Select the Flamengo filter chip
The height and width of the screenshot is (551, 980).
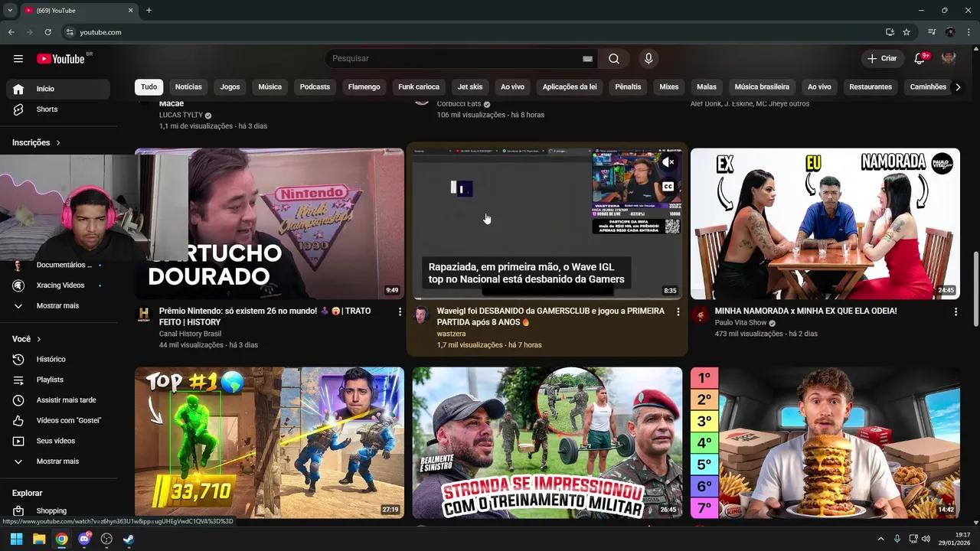(364, 87)
